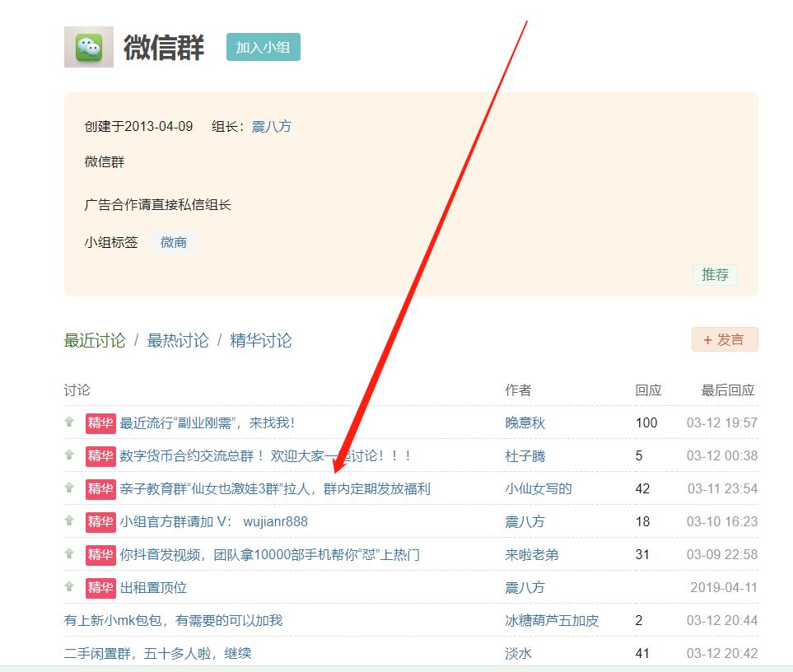Open the 发言 posting button
Viewport: 793px width, 672px height.
pos(724,338)
